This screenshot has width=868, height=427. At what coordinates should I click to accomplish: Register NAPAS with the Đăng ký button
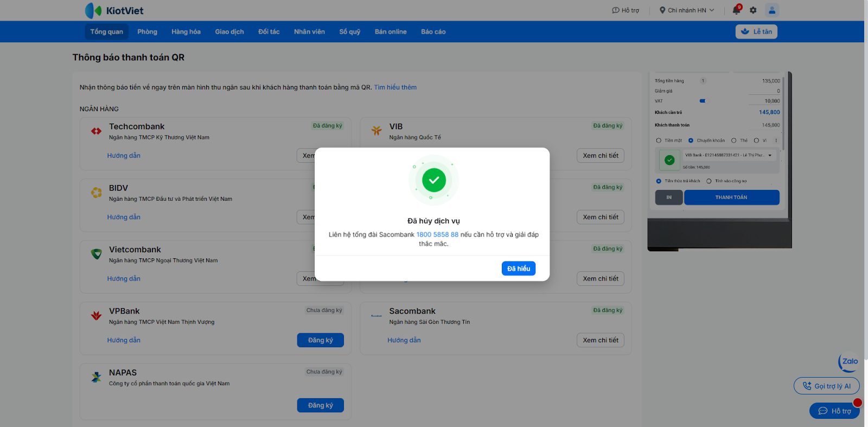pos(321,405)
